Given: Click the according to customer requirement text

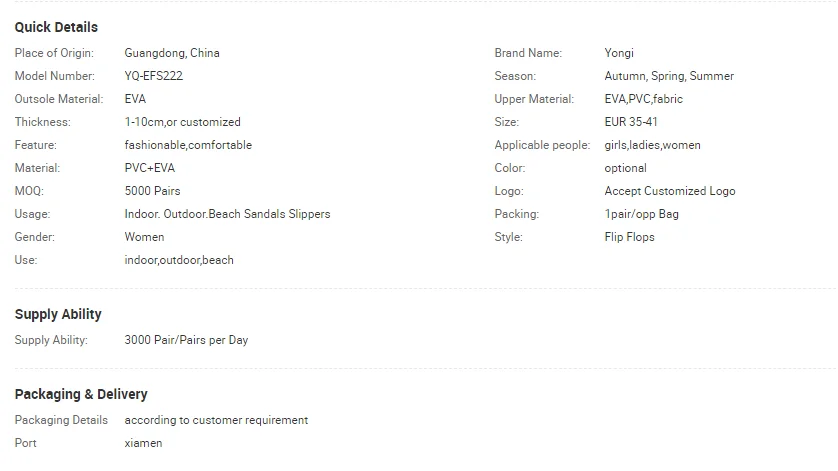Looking at the screenshot, I should coord(216,420).
